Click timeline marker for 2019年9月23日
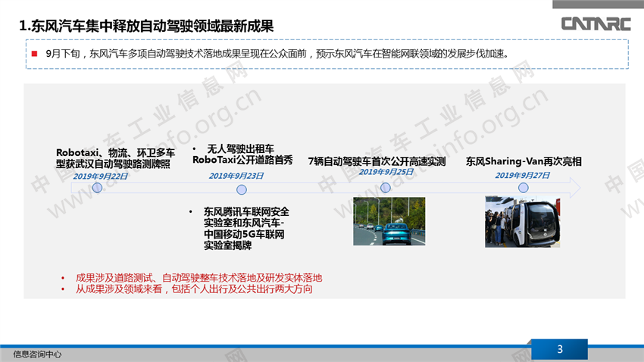Viewport: 644px width, 362px height. (242, 189)
